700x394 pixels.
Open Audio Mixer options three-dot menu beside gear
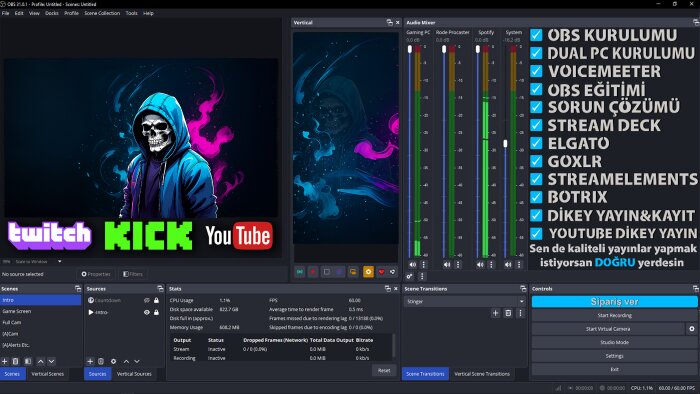(422, 276)
